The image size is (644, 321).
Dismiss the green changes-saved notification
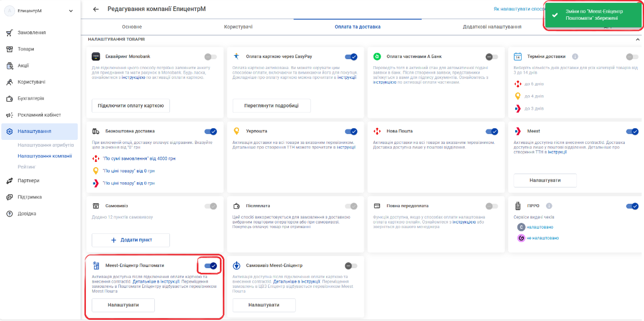pos(593,15)
